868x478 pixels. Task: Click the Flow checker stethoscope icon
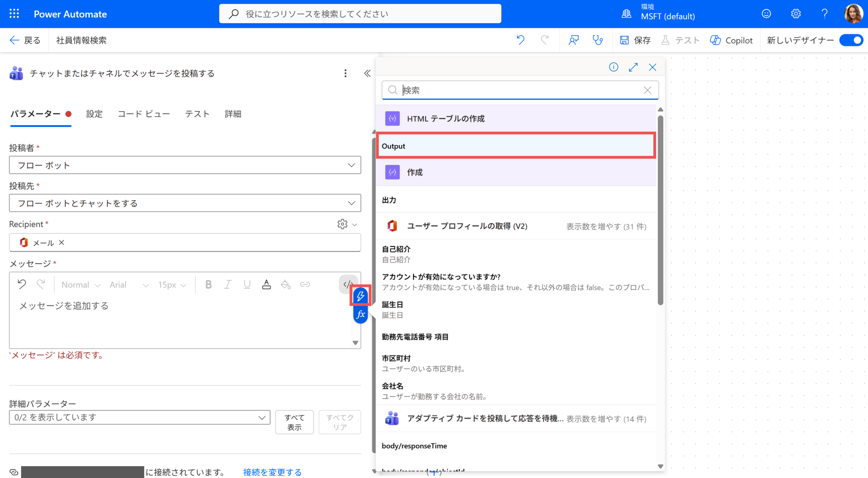[597, 40]
